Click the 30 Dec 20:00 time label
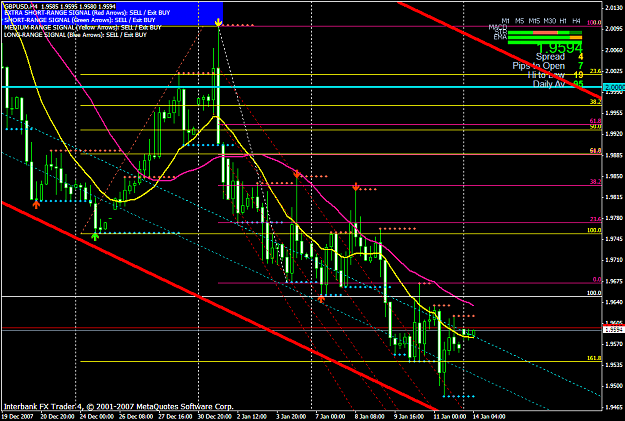Viewport: 625px width, 421px height. pyautogui.click(x=214, y=417)
